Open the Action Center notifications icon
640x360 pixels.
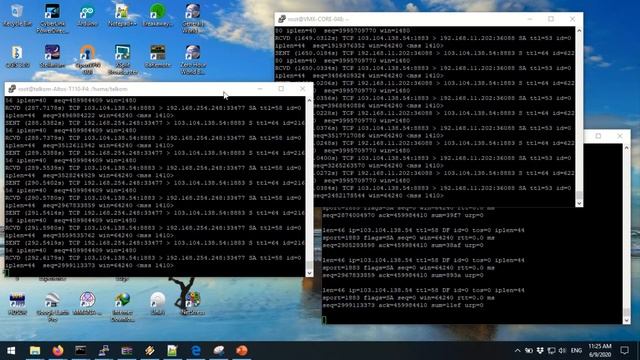(624, 351)
